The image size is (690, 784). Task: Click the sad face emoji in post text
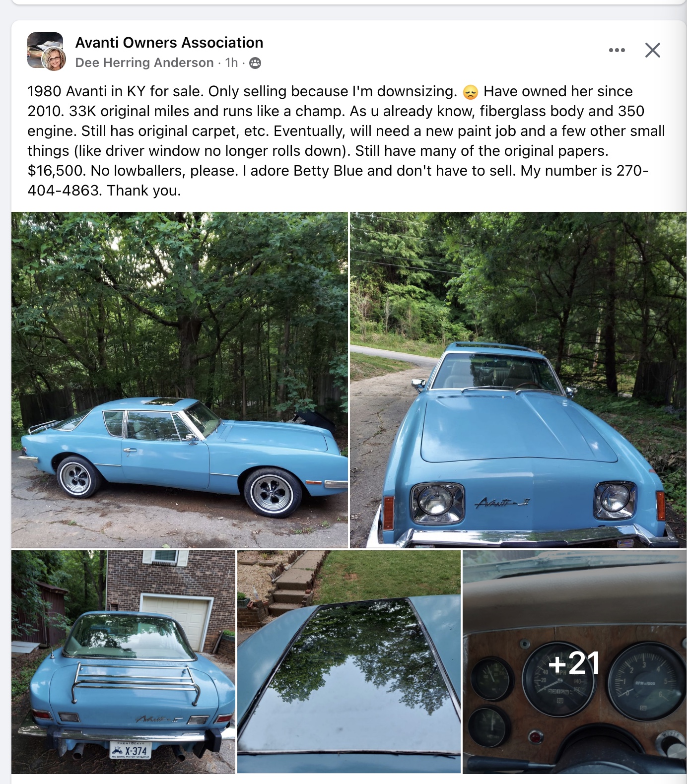pyautogui.click(x=470, y=92)
